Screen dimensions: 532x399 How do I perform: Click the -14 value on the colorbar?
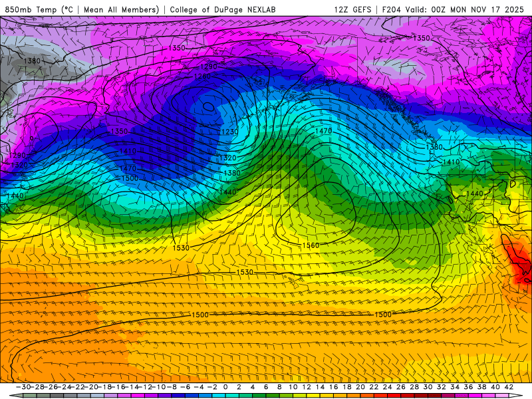(132, 387)
